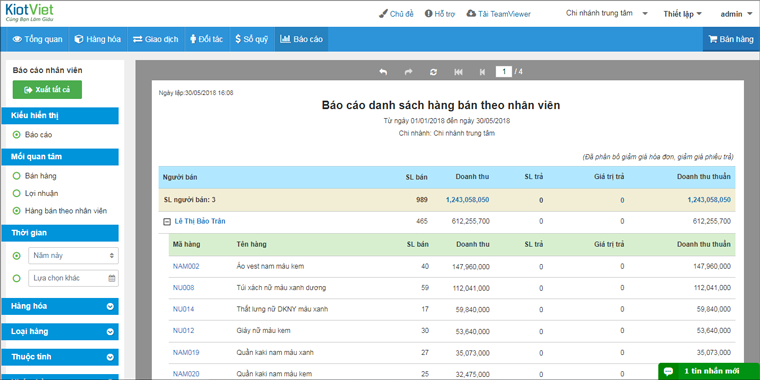Select Hàng bán theo nhân viên radio
Screen dimensions: 760x380
click(x=16, y=211)
